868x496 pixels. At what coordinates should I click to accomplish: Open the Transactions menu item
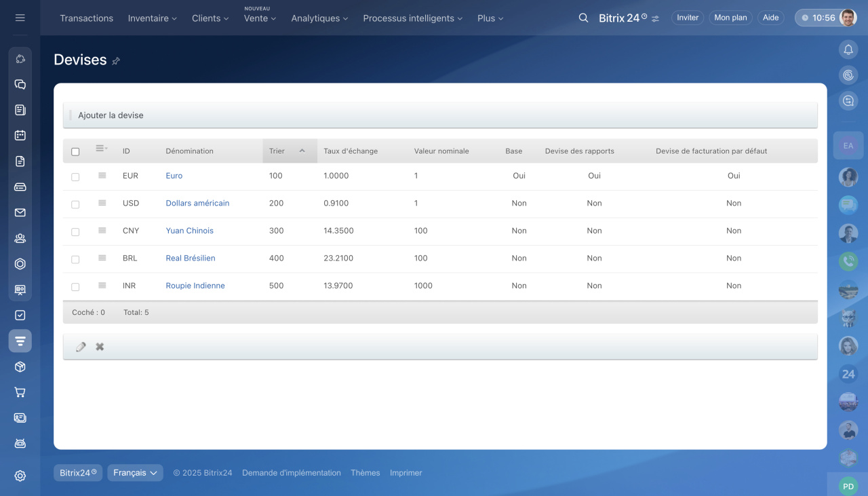pyautogui.click(x=86, y=18)
